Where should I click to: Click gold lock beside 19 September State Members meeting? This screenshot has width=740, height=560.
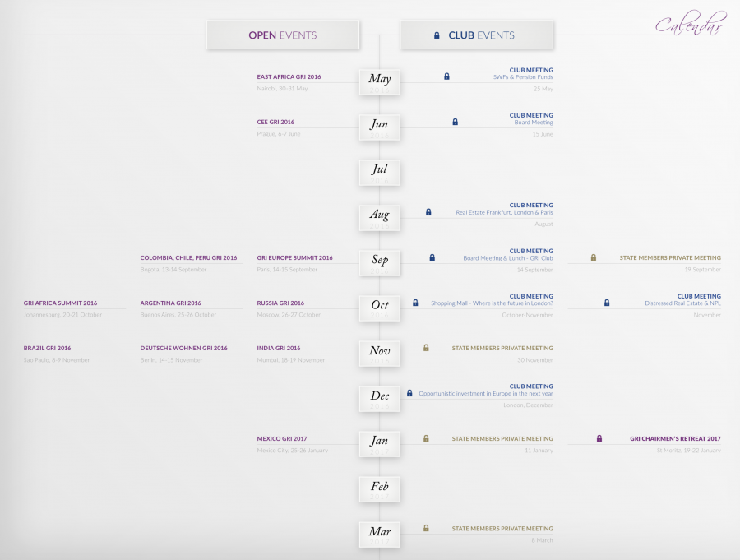coord(593,258)
